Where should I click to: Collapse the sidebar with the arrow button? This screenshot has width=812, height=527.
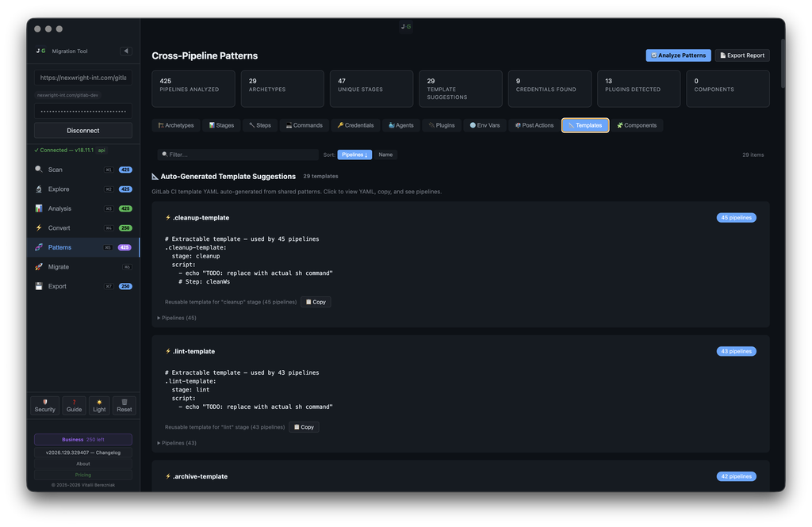click(126, 51)
